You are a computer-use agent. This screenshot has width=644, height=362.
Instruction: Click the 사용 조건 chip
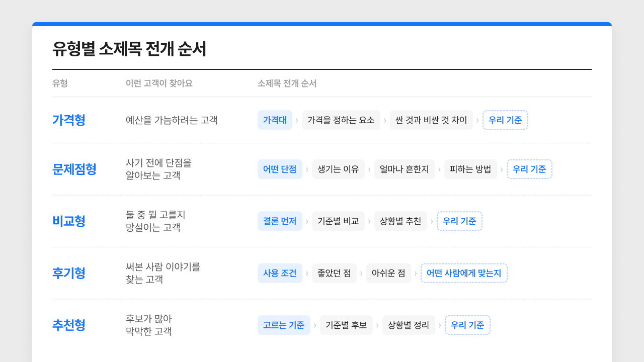pyautogui.click(x=280, y=274)
